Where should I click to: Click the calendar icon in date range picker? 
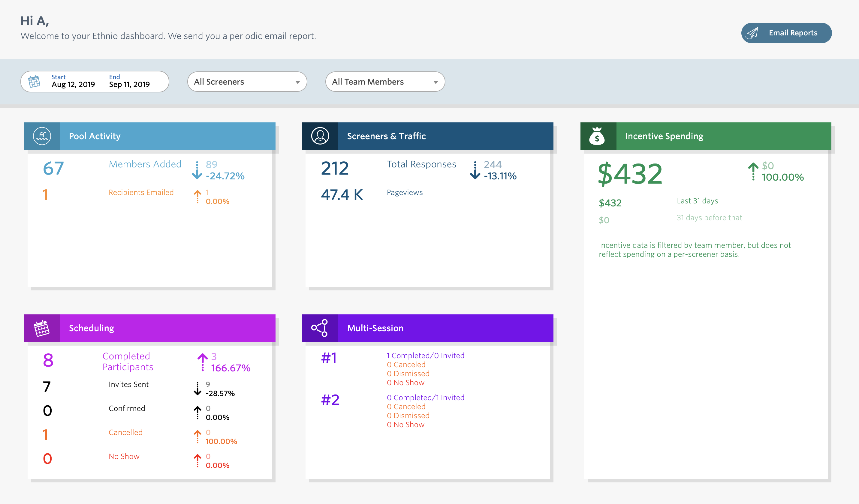tap(34, 81)
